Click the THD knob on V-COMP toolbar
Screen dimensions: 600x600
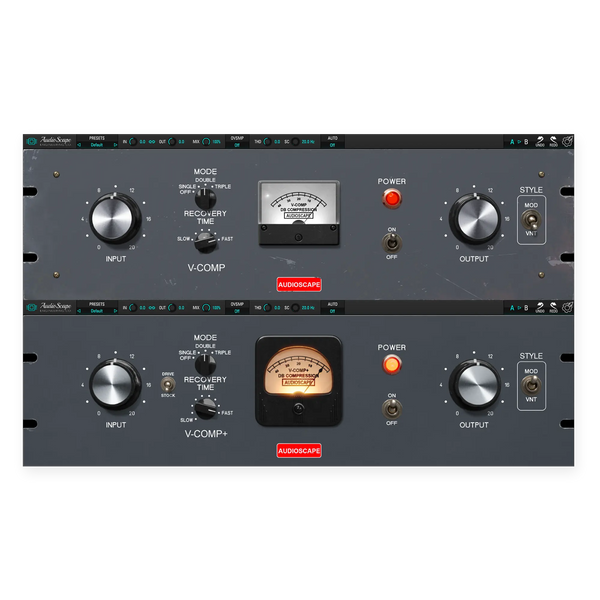click(267, 142)
